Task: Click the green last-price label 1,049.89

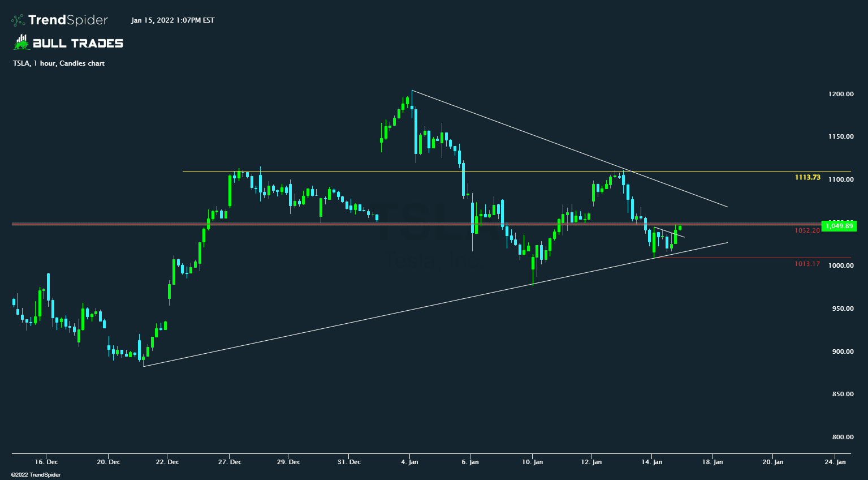Action: 838,226
